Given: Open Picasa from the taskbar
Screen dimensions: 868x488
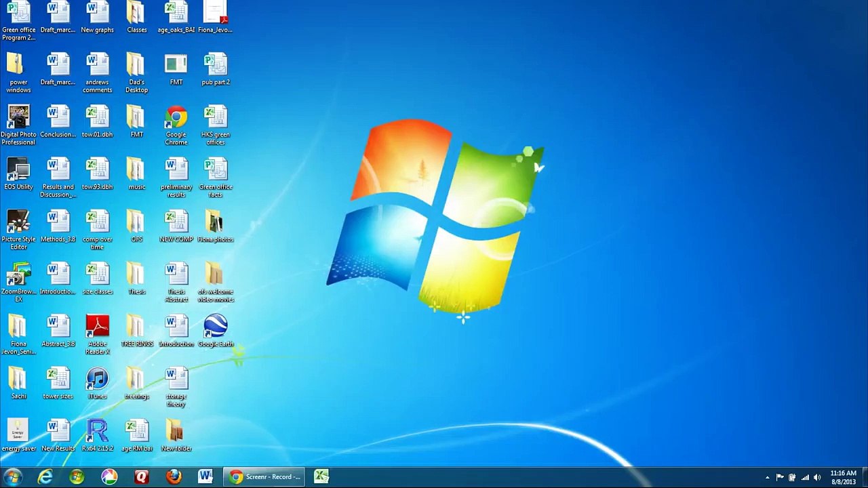Looking at the screenshot, I should pyautogui.click(x=109, y=476).
